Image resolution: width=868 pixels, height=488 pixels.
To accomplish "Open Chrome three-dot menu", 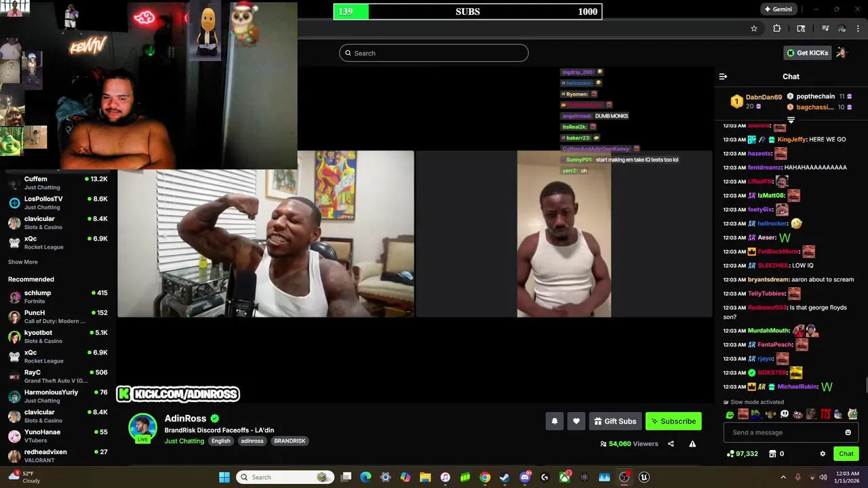I will click(859, 28).
